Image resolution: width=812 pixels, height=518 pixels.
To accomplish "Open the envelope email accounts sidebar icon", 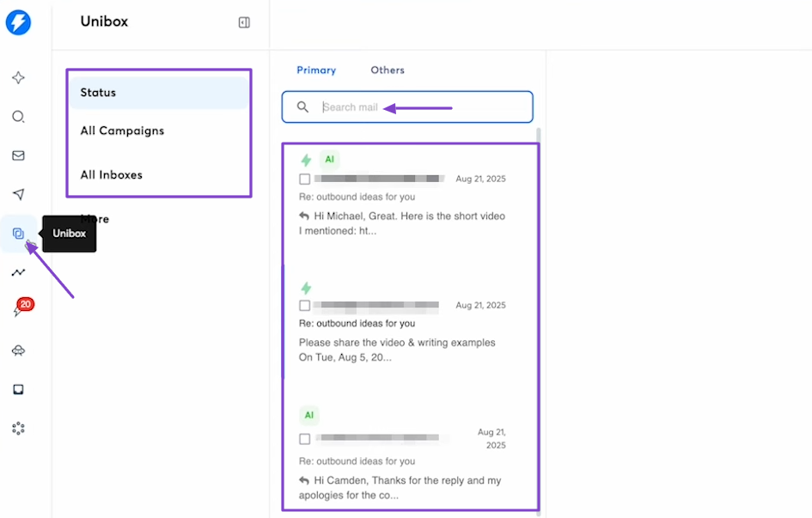I will click(x=18, y=155).
